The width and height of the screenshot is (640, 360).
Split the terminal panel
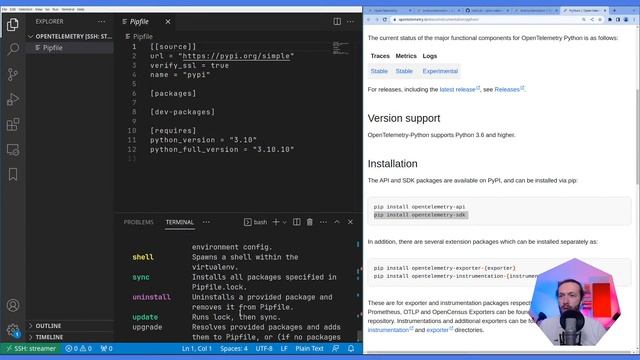(297, 222)
